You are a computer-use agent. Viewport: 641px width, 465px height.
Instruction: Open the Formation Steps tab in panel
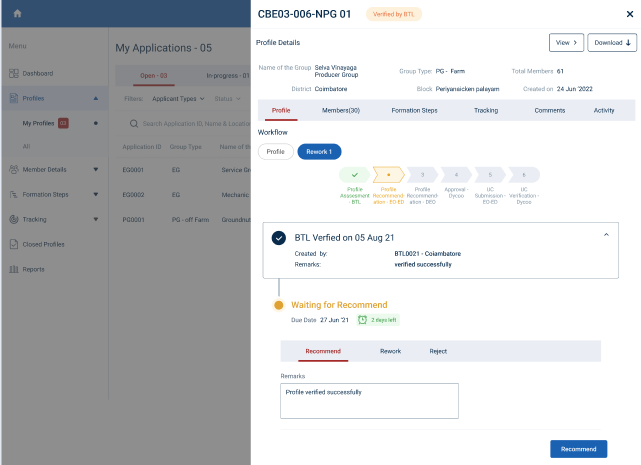point(414,110)
